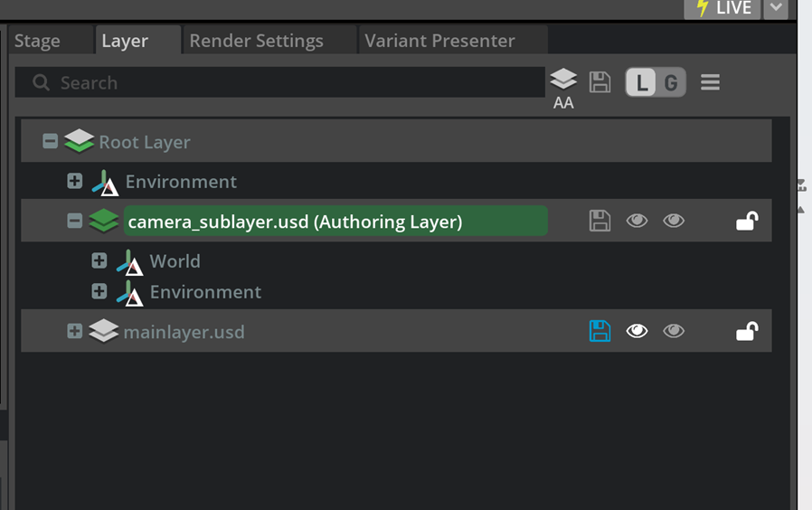Image resolution: width=812 pixels, height=510 pixels.
Task: Switch to the G mode toggle
Action: click(670, 83)
